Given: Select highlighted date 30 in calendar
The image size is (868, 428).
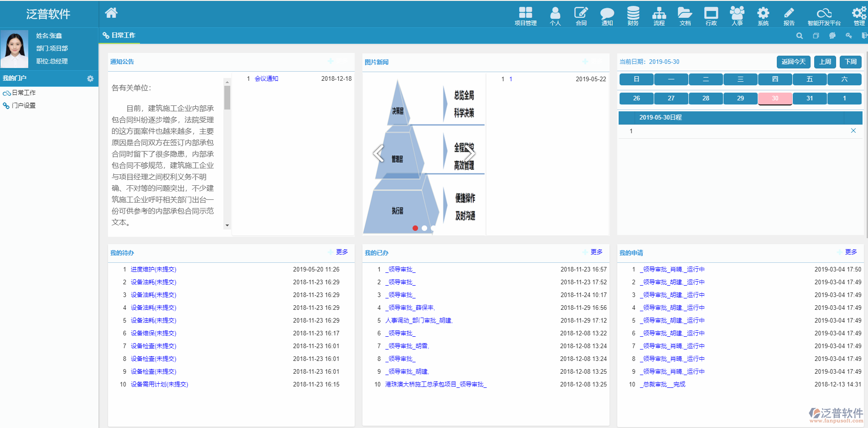Looking at the screenshot, I should coord(775,98).
